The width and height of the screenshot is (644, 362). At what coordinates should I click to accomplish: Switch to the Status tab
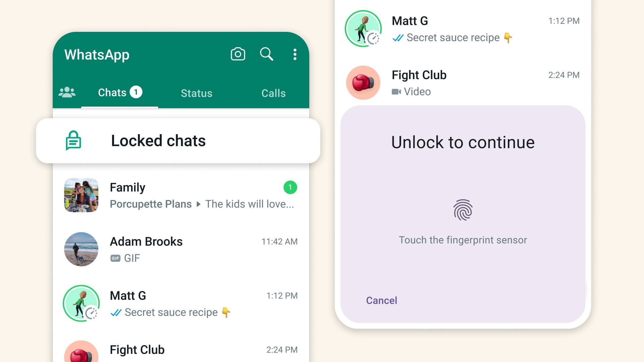pyautogui.click(x=197, y=93)
